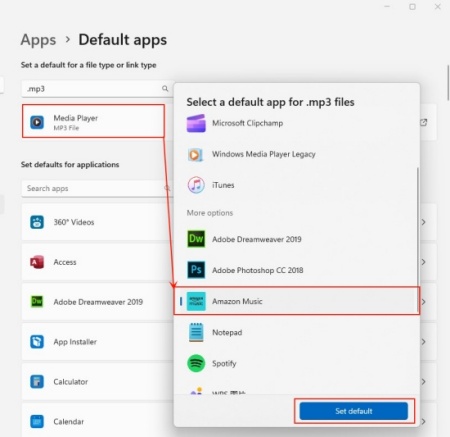Viewport: 450px width, 437px height.
Task: Expand the Calendar row chevron
Action: (424, 422)
